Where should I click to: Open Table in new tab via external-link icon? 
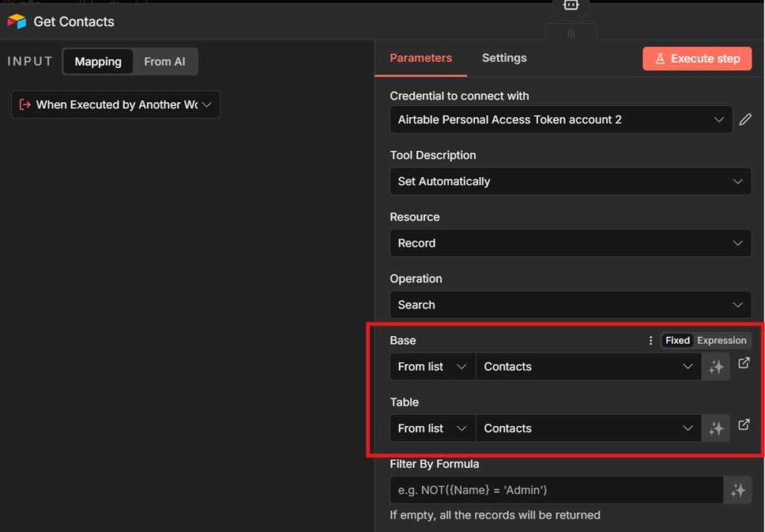(744, 425)
